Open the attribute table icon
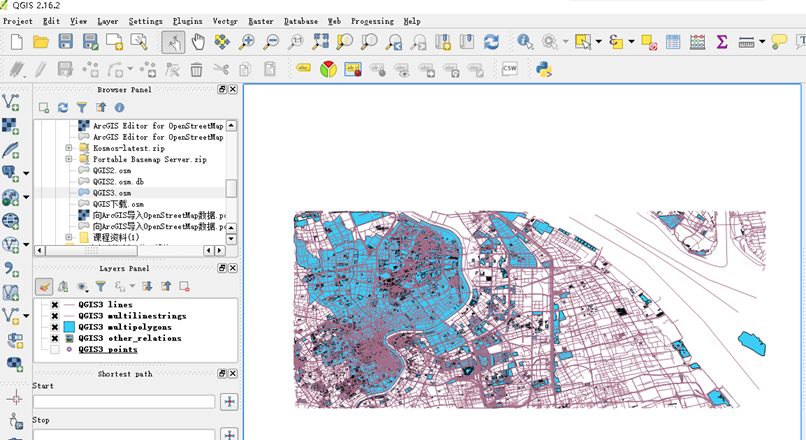This screenshot has height=440, width=806. coord(673,42)
